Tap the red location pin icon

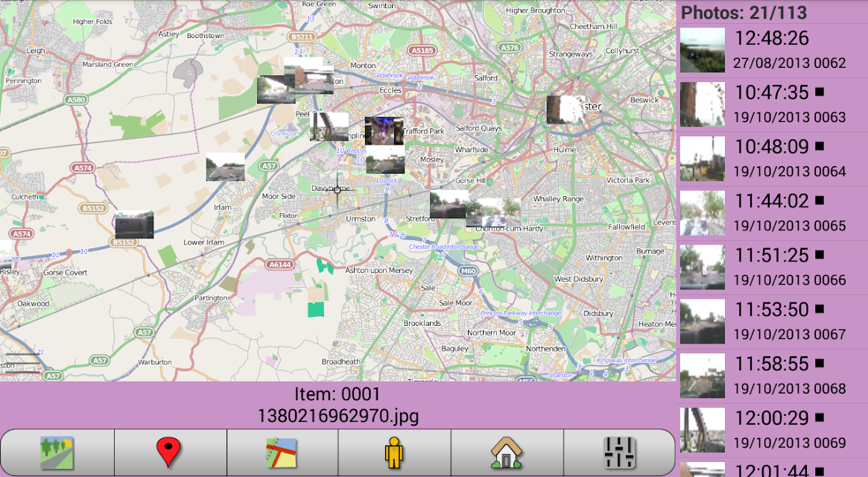169,452
